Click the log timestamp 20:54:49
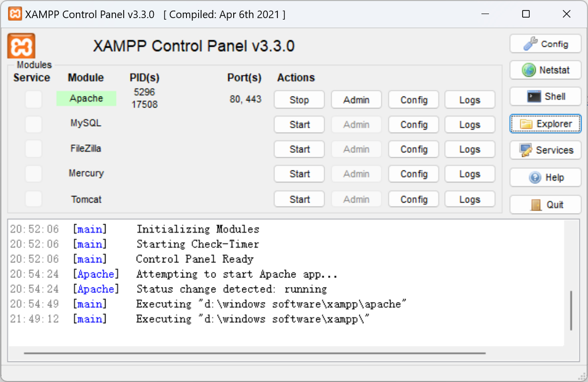This screenshot has width=588, height=382. 35,304
